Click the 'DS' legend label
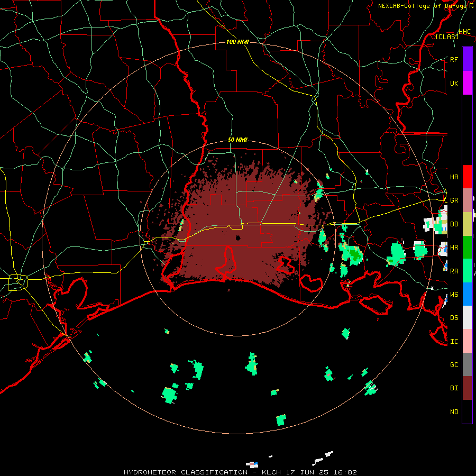 pos(454,317)
